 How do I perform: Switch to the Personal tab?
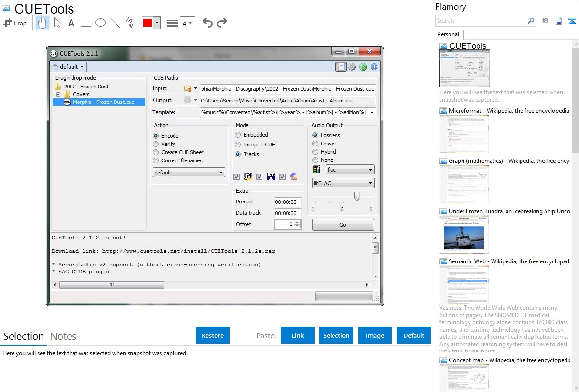pyautogui.click(x=449, y=34)
